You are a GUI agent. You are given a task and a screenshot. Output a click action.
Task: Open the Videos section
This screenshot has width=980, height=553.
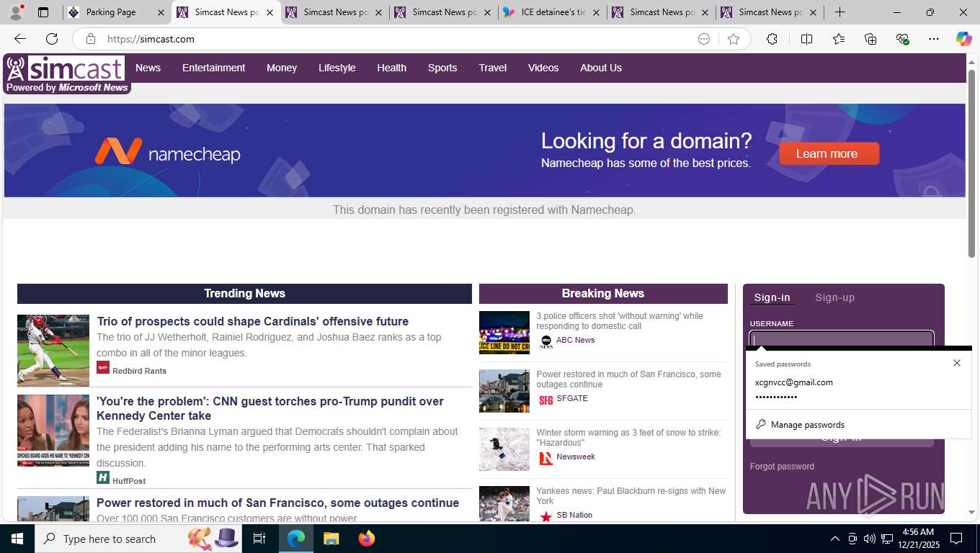pyautogui.click(x=543, y=68)
